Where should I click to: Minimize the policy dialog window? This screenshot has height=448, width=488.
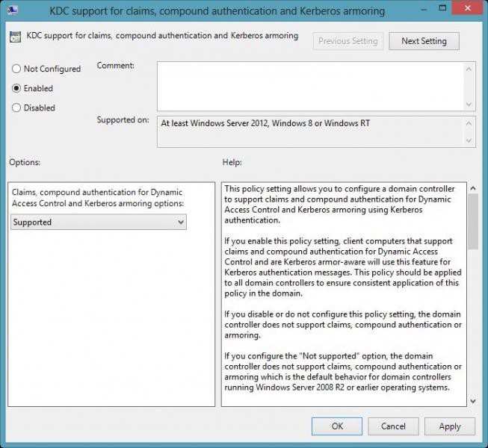(424, 9)
